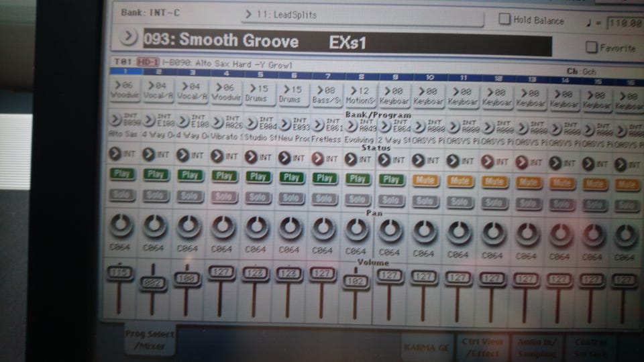Open timbre 5 category popup 15 Drums
644x362 pixels.
[259, 94]
